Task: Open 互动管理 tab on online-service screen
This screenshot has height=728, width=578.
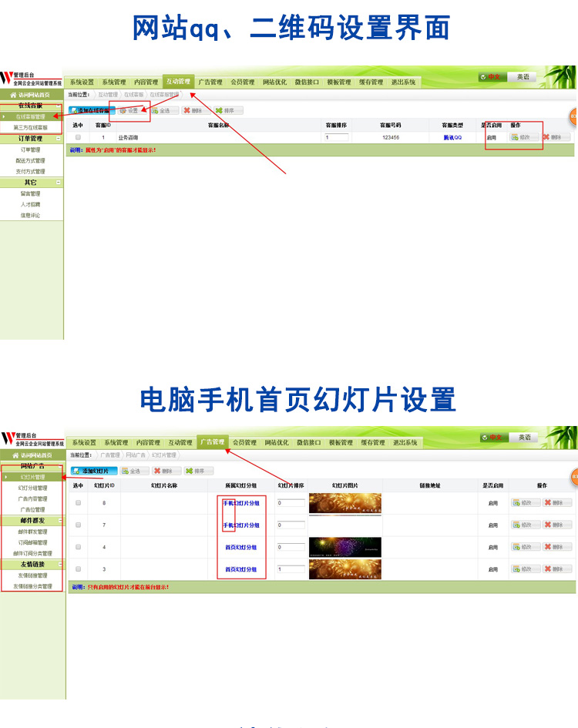Action: pos(179,81)
